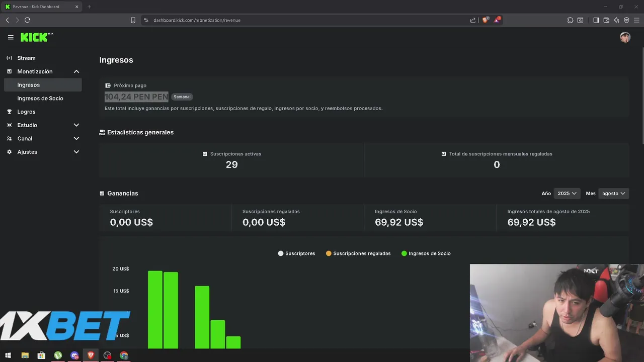The image size is (644, 362).
Task: Click the Próximo pago label
Action: point(130,85)
